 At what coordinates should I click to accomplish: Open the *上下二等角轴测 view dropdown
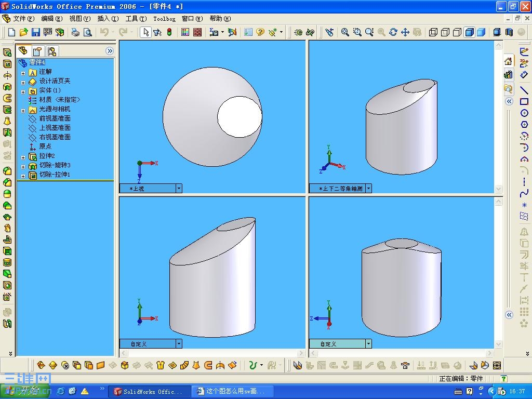(368, 188)
